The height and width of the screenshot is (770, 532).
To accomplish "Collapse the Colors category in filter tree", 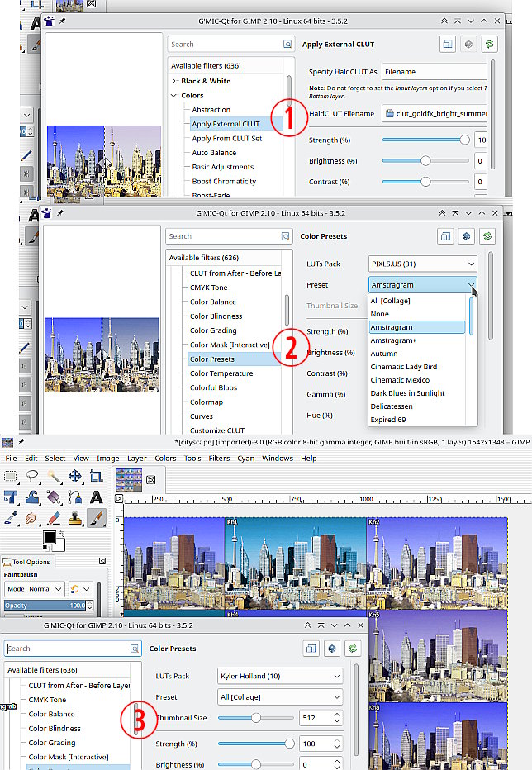I will point(174,95).
